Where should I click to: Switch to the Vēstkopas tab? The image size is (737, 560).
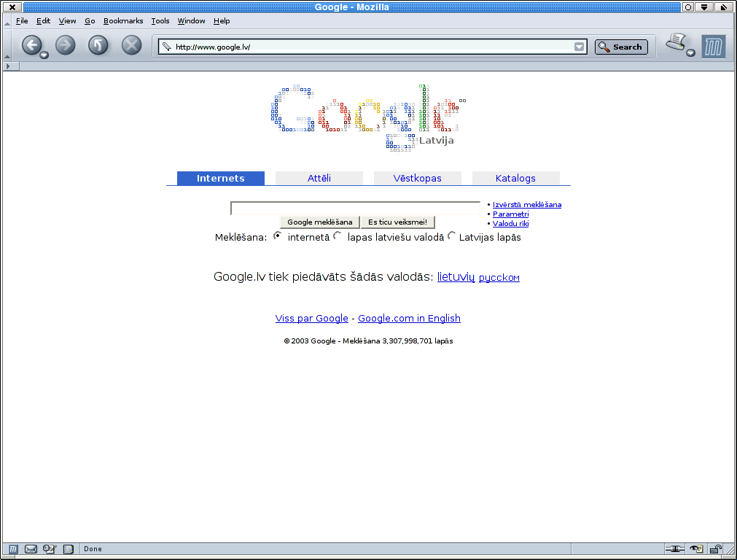(x=417, y=178)
